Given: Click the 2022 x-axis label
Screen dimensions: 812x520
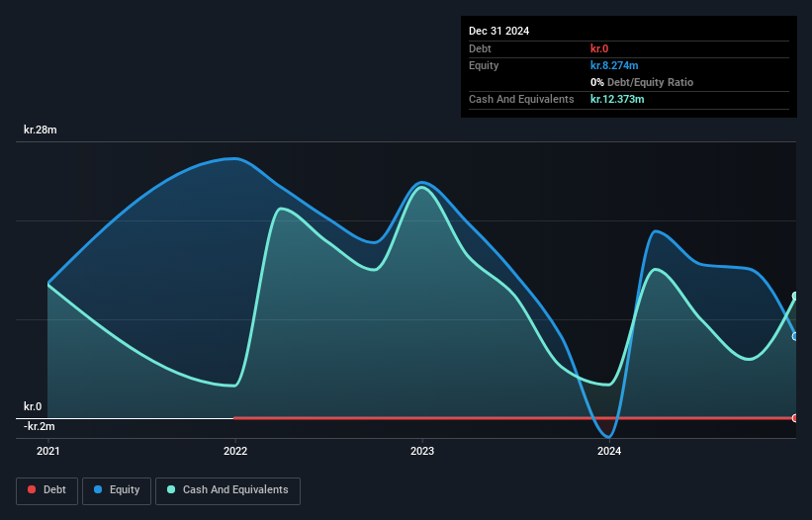Looking at the screenshot, I should point(235,451).
